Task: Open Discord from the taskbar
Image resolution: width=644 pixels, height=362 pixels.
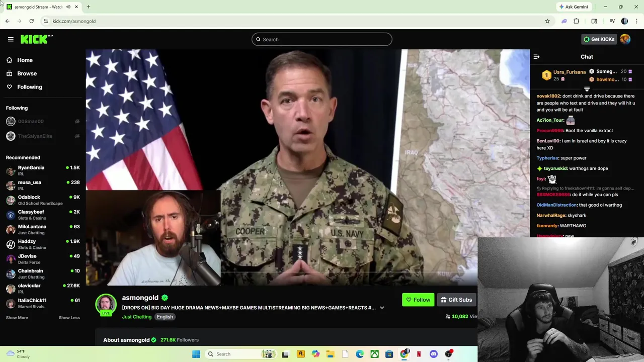Action: click(434, 354)
